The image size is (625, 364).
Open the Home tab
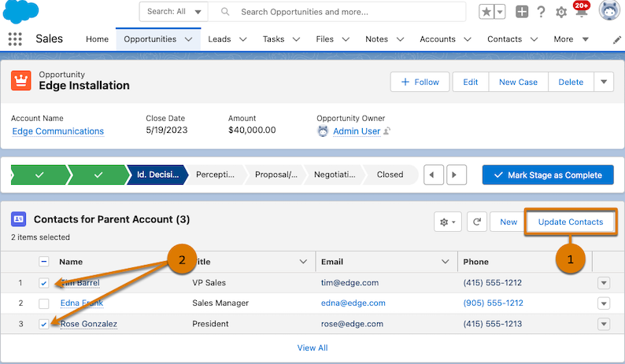pyautogui.click(x=97, y=39)
